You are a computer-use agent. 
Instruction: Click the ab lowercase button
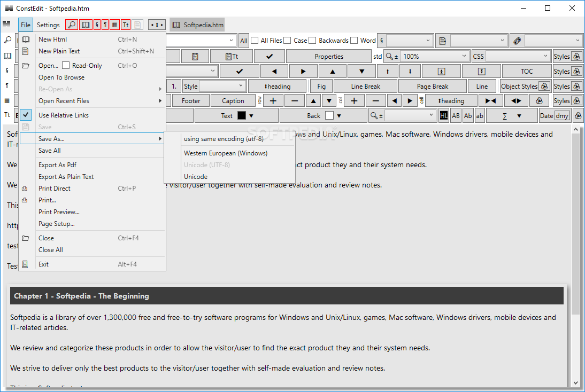coord(480,115)
